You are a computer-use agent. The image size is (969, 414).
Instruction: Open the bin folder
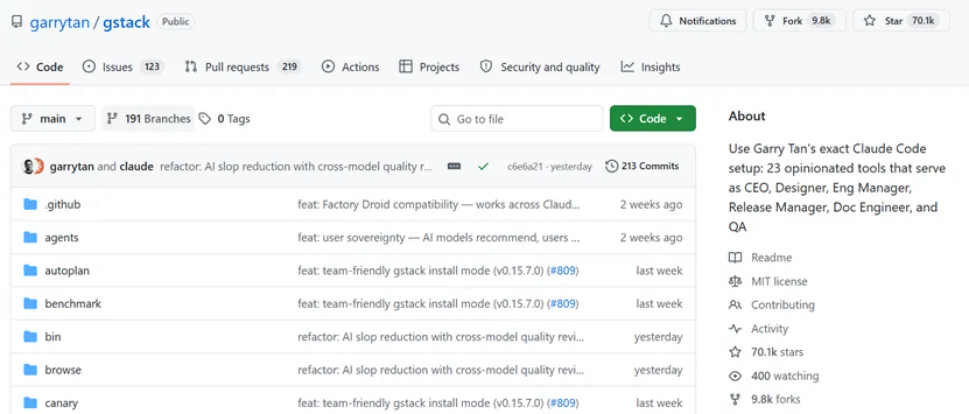tap(53, 337)
